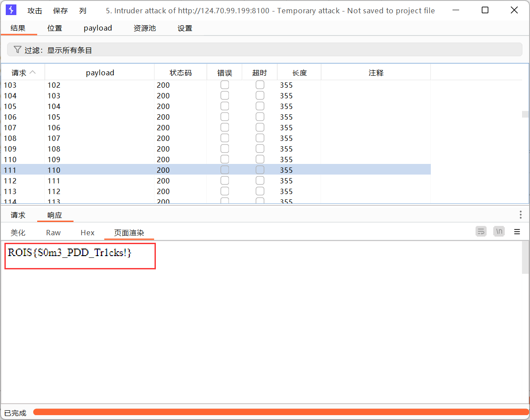Tick the 错误 checkbox for request 103

tap(224, 85)
